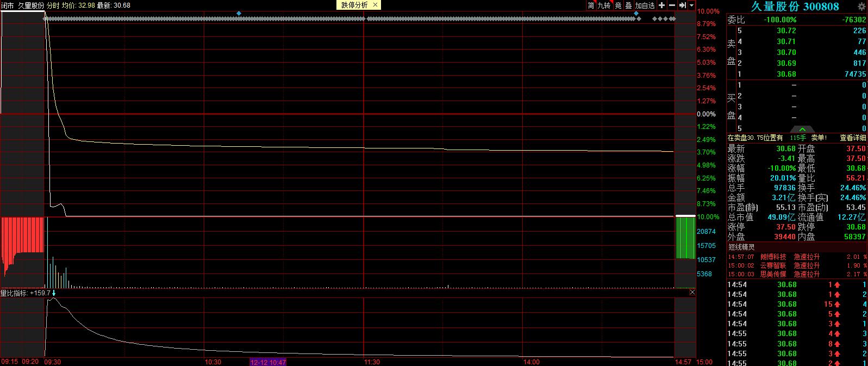This screenshot has height=366, width=868.
Task: Click the 跌停分析 tab
Action: coord(354,5)
